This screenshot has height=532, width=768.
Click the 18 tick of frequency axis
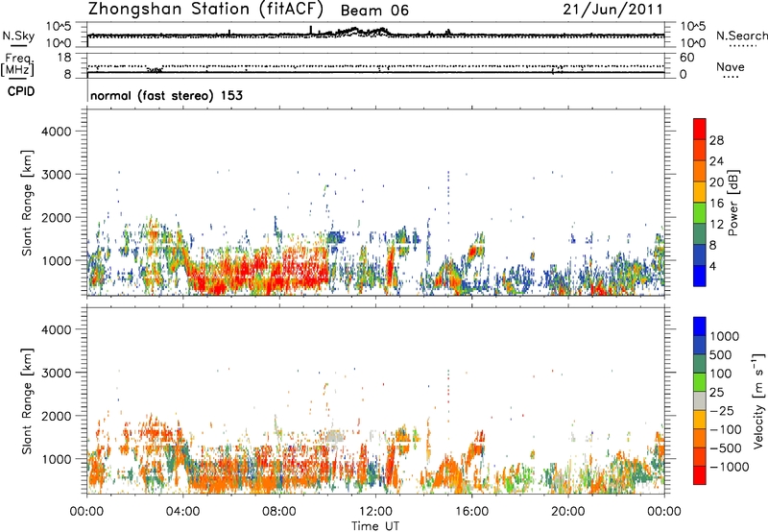[x=64, y=58]
